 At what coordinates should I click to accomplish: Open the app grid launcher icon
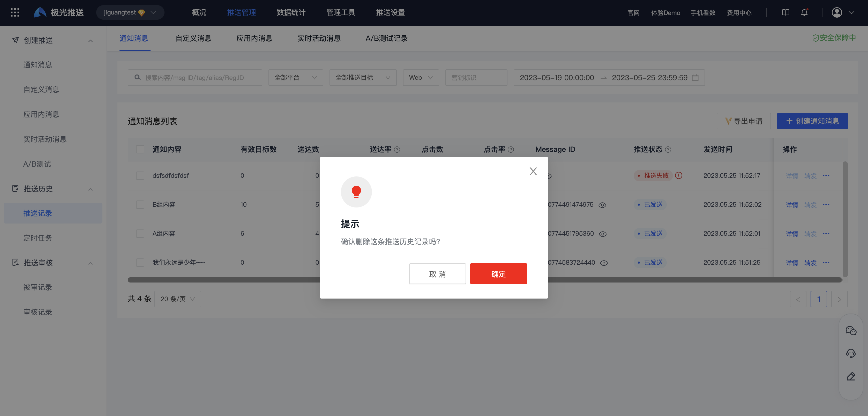click(x=15, y=12)
